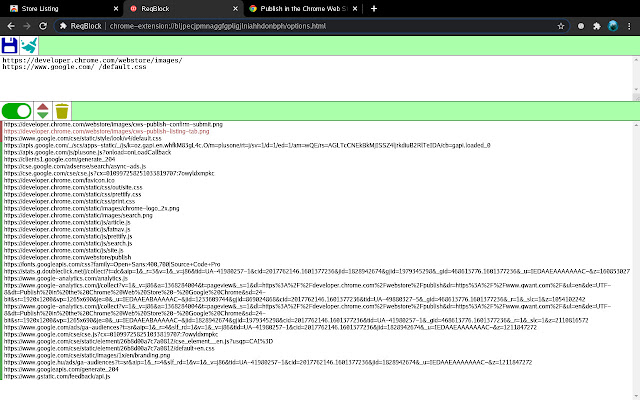The image size is (640, 400).
Task: Click into the block rules text area
Action: pyautogui.click(x=316, y=78)
